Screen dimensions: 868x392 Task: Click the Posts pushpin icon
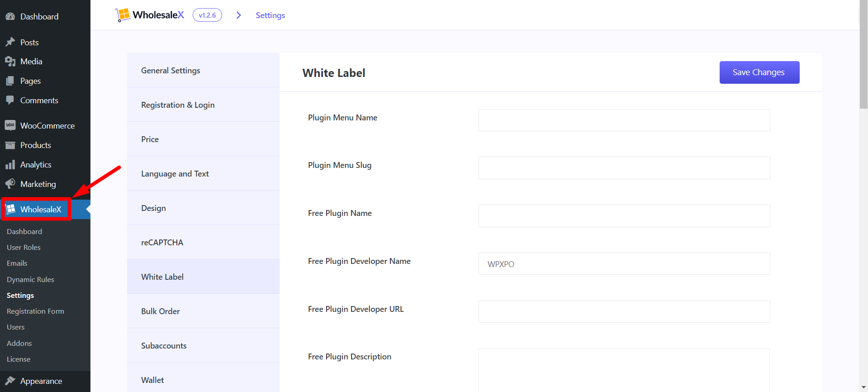coord(10,42)
